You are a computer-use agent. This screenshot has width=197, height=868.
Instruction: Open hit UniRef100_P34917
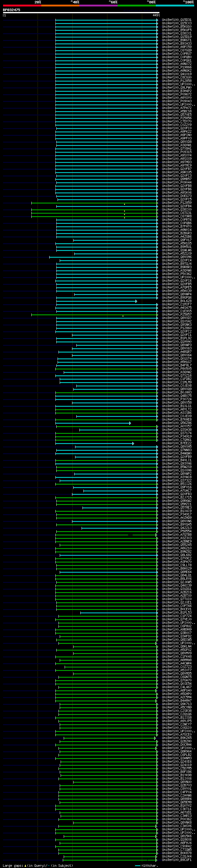coord(177,515)
